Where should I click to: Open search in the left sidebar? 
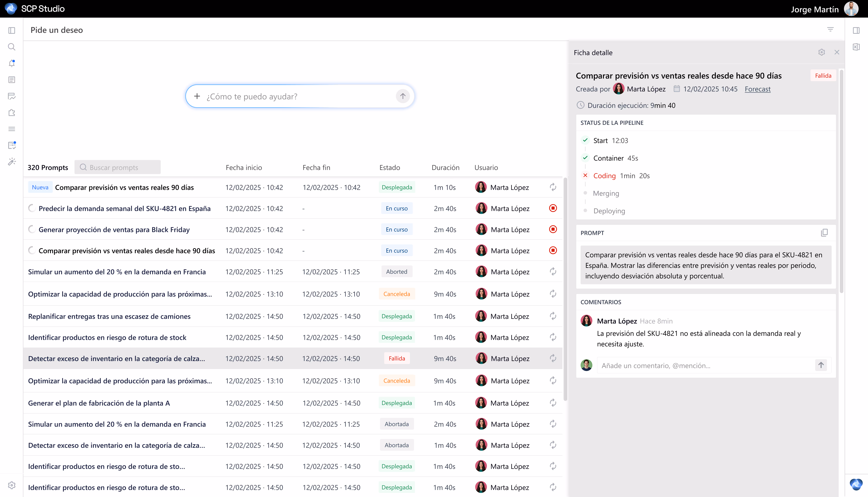tap(12, 47)
